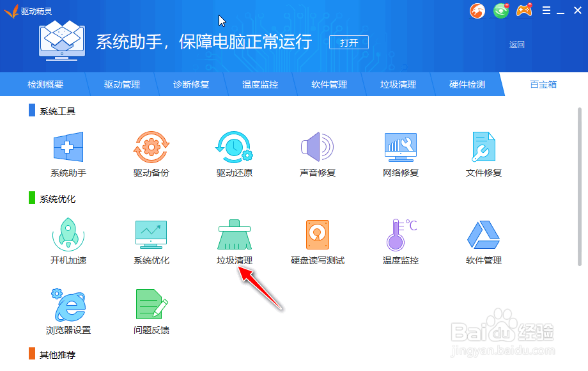Open the game controller icon
Image resolution: width=588 pixels, height=371 pixels.
(x=524, y=10)
